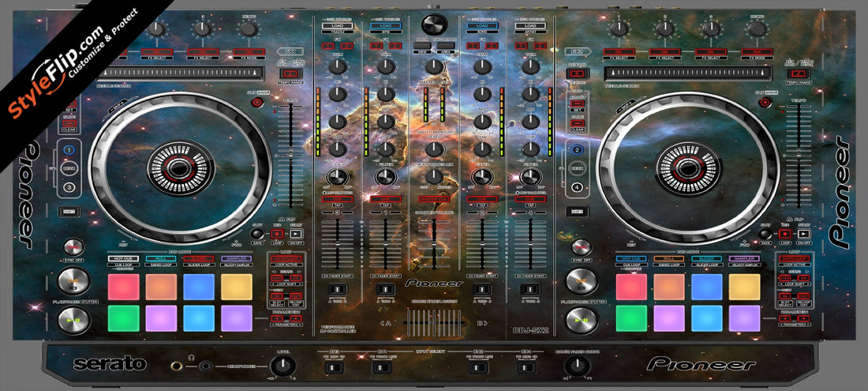Viewport: 868px width, 391px height.
Task: Click the channel 2 MID EQ knob
Action: point(482,122)
